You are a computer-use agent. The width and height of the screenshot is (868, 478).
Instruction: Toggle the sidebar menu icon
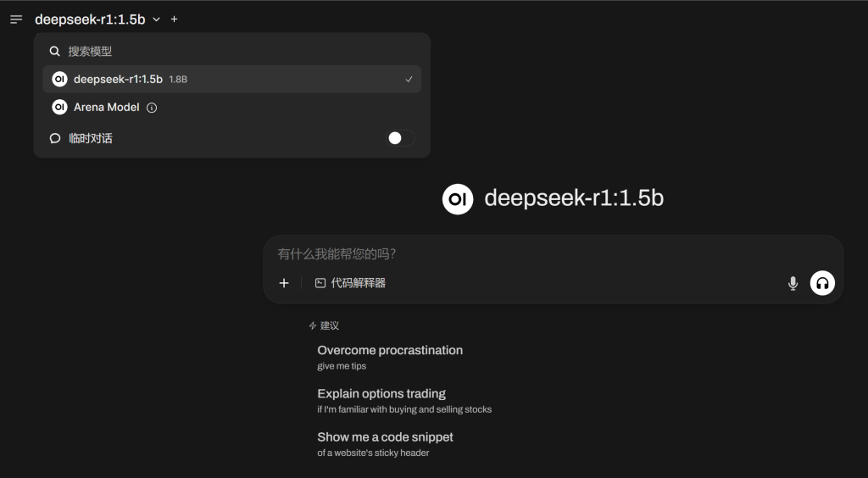coord(16,19)
